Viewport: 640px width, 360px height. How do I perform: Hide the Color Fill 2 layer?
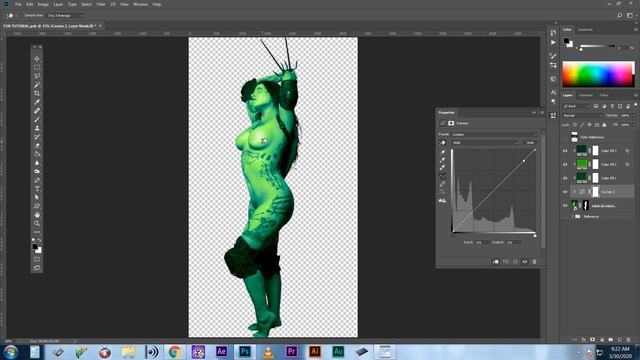pos(565,164)
